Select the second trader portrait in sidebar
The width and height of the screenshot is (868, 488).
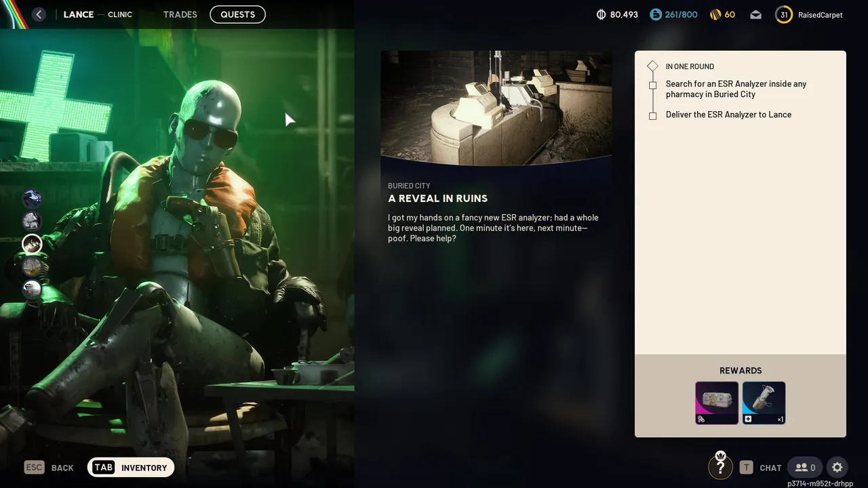point(32,221)
